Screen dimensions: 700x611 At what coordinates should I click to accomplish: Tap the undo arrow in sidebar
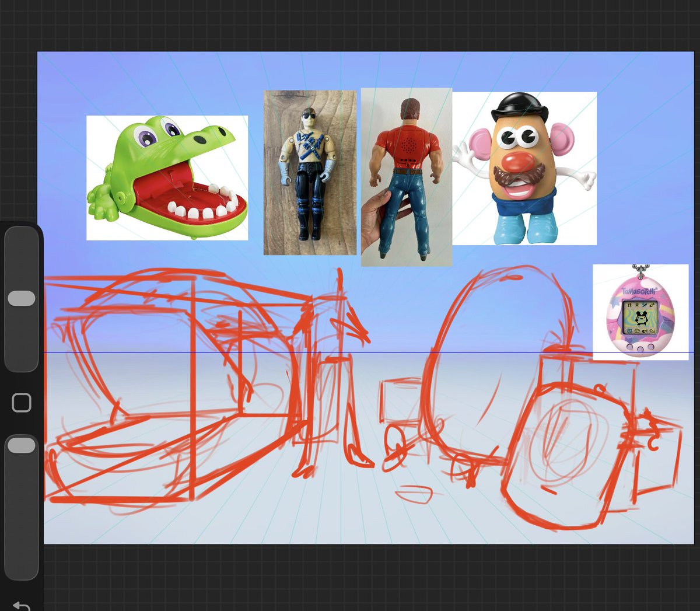[x=21, y=606]
